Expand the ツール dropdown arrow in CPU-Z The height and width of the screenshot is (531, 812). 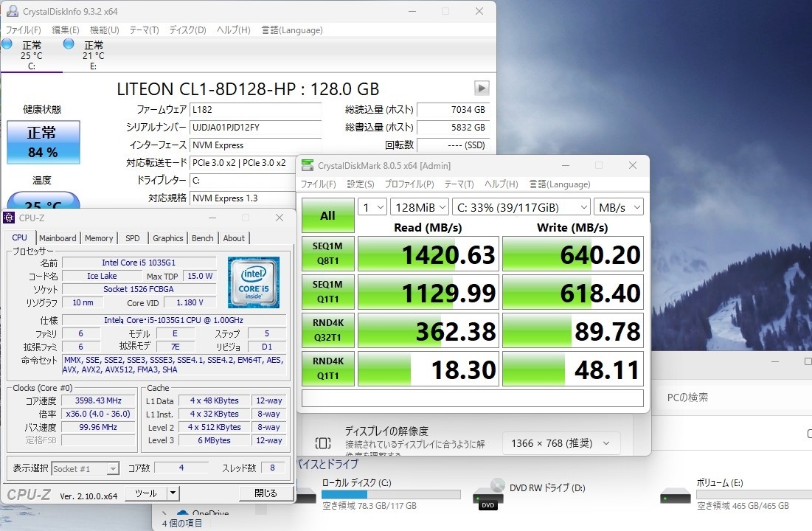[x=173, y=493]
